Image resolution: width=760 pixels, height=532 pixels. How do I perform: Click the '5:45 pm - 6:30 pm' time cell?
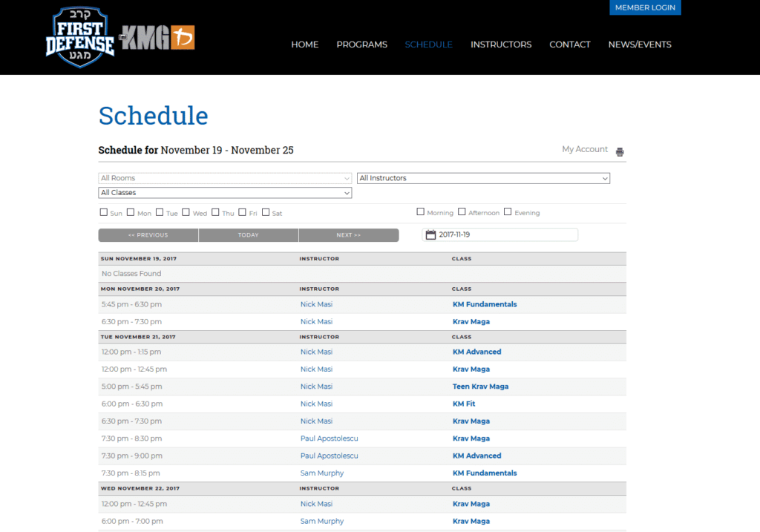coord(131,304)
